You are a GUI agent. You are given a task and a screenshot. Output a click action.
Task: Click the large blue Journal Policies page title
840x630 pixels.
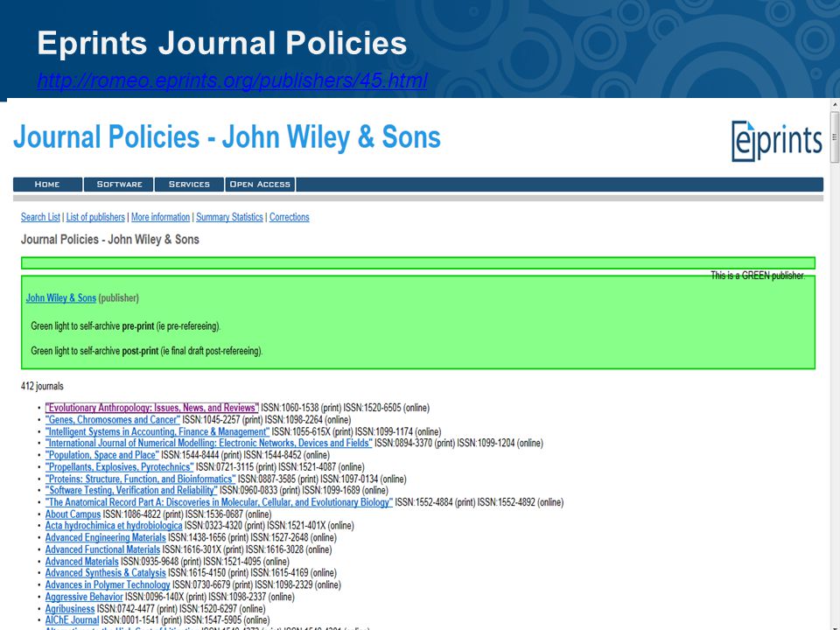(x=227, y=136)
